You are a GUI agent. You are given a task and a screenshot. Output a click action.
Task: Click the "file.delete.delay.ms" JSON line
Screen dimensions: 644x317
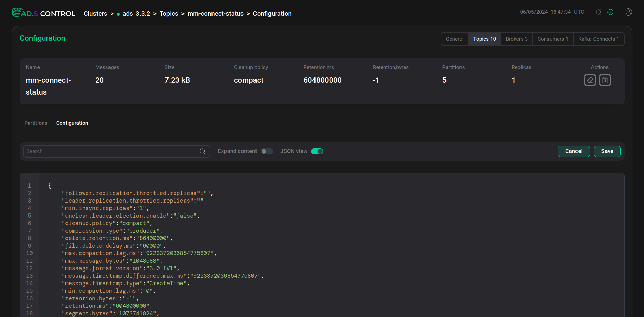[114, 246]
